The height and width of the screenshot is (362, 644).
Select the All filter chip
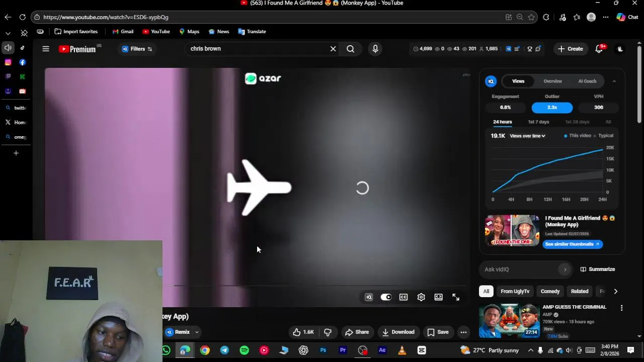click(x=486, y=291)
